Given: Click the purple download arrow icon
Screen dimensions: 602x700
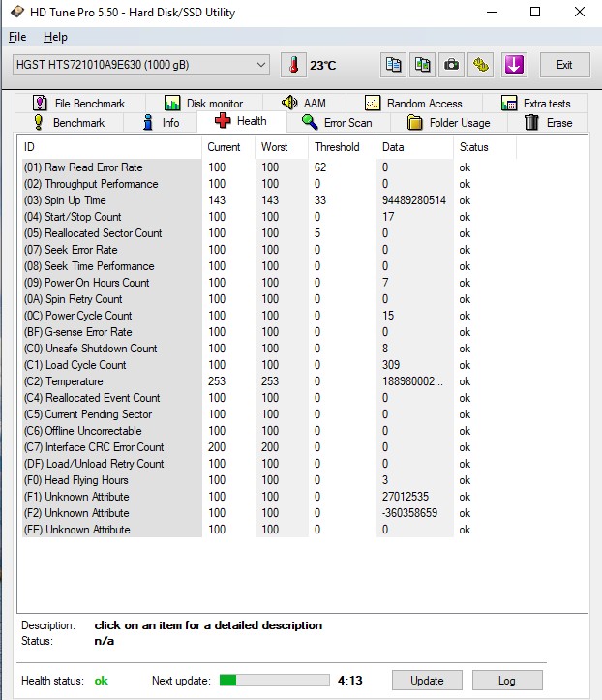Looking at the screenshot, I should click(514, 65).
